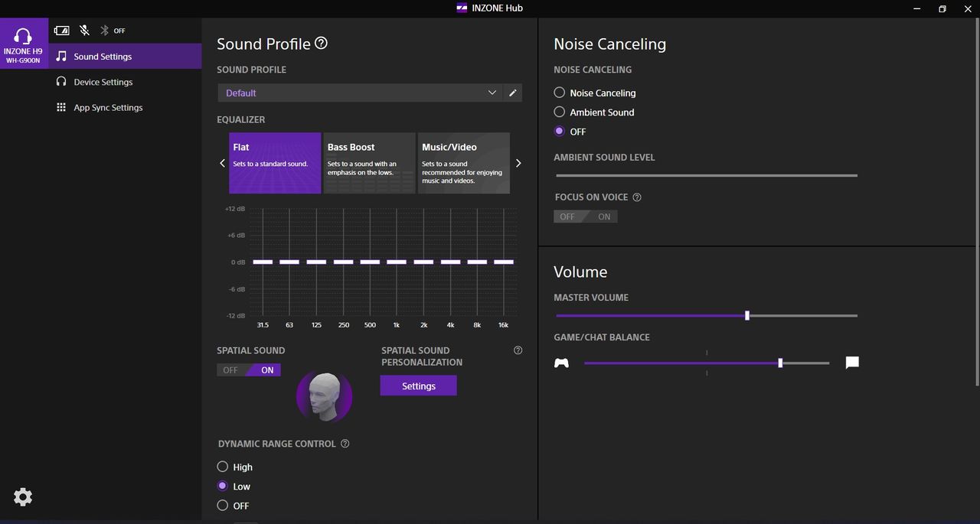The width and height of the screenshot is (980, 524).
Task: Open App Sync Settings in the sidebar
Action: (125, 108)
